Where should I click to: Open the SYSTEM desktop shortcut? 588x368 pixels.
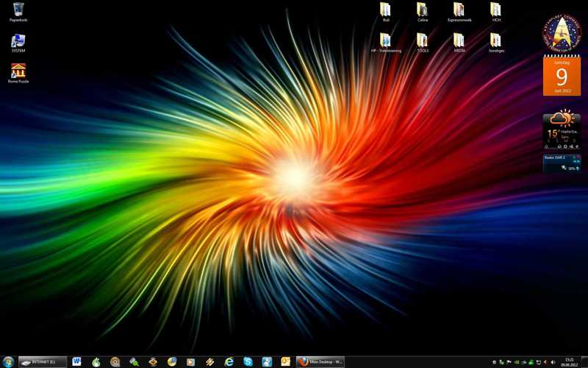pos(18,41)
